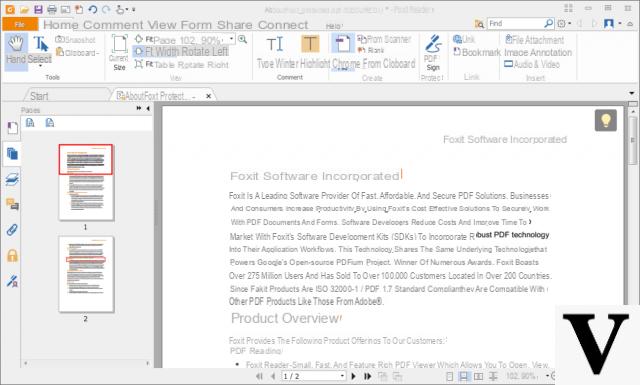Switch to the Share tab

(x=235, y=25)
